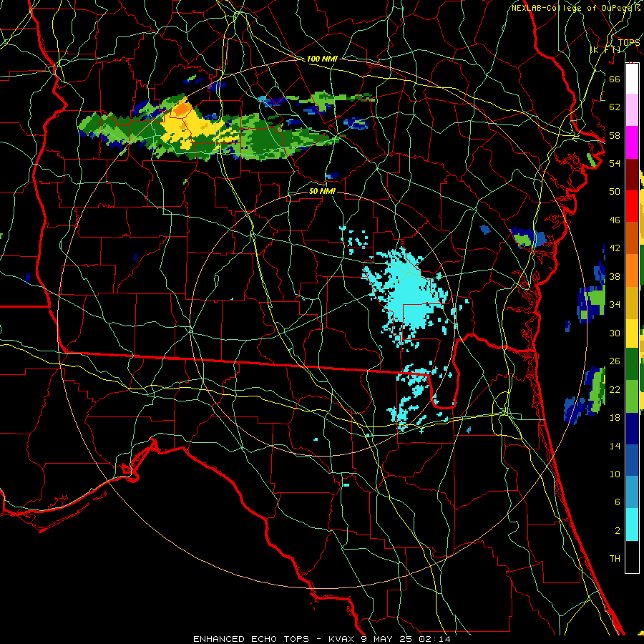
Task: Choose the navy blue legend swatch
Action: coord(632,429)
